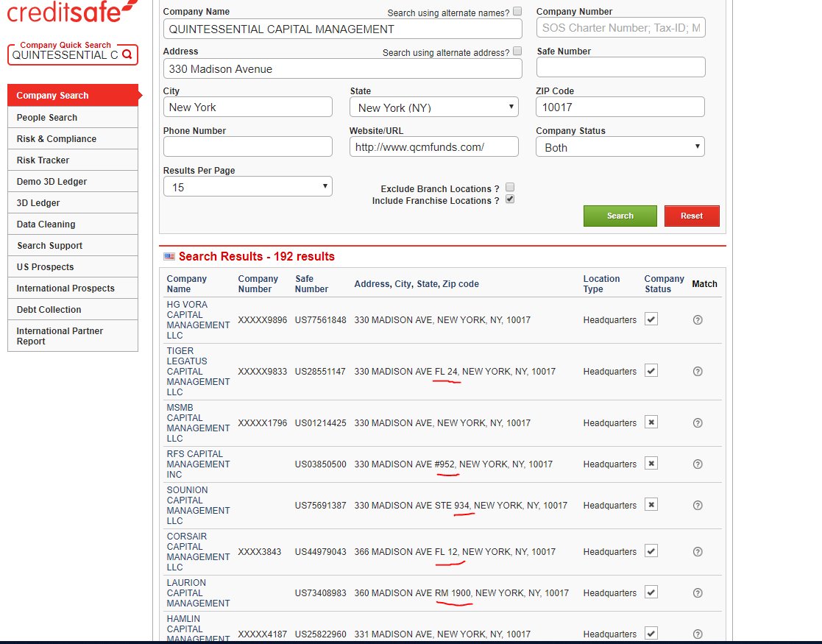Open the State dropdown showing New York (NY)
The height and width of the screenshot is (644, 822).
coord(434,107)
